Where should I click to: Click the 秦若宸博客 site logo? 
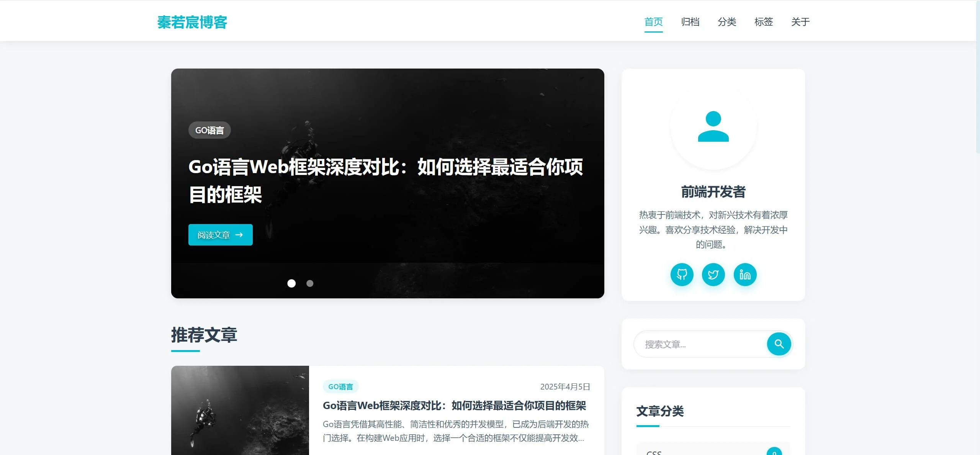[192, 22]
